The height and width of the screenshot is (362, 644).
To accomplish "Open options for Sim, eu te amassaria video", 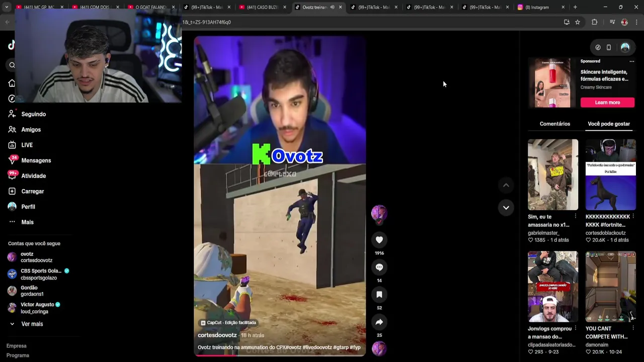I will [576, 217].
